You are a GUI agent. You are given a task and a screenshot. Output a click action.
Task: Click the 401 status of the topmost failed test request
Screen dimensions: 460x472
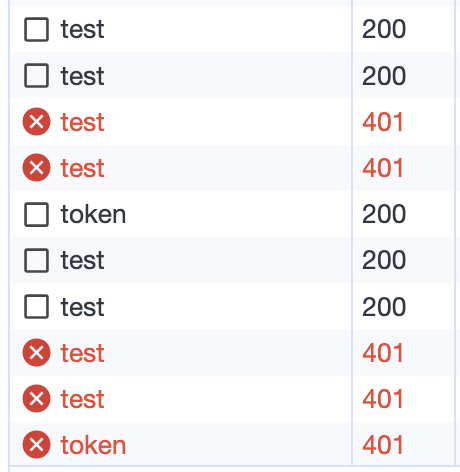383,122
